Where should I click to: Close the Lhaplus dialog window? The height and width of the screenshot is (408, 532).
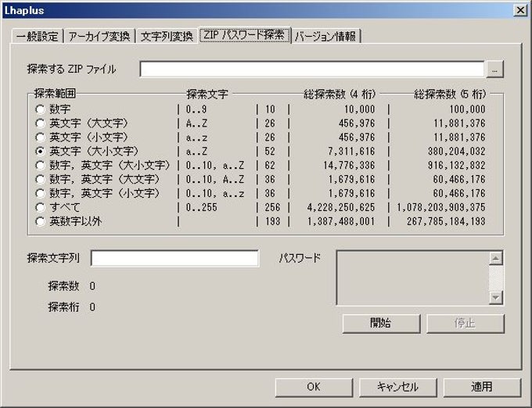(x=520, y=10)
